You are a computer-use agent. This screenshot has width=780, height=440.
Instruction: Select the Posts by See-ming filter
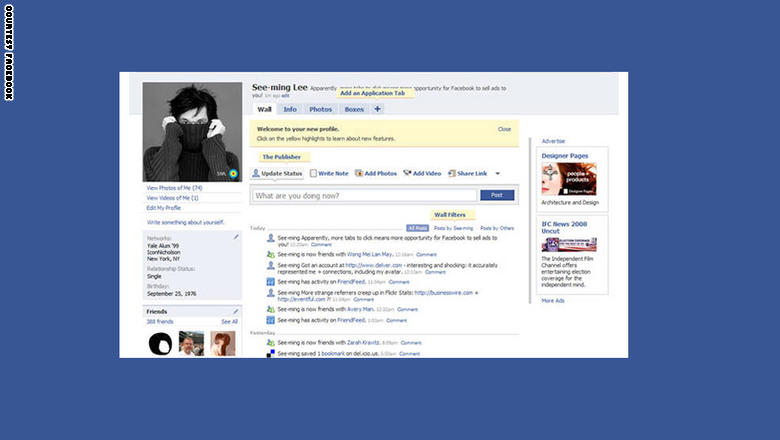point(453,228)
